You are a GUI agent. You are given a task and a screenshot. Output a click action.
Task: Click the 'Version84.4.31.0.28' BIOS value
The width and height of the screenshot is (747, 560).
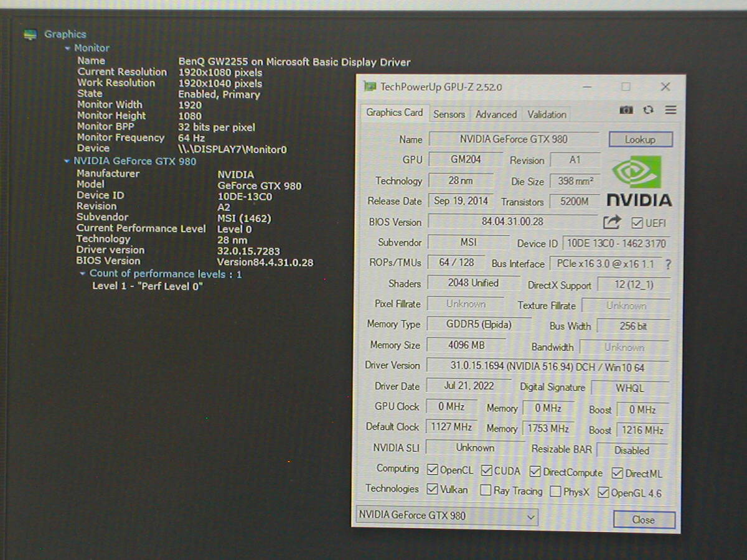click(x=265, y=263)
